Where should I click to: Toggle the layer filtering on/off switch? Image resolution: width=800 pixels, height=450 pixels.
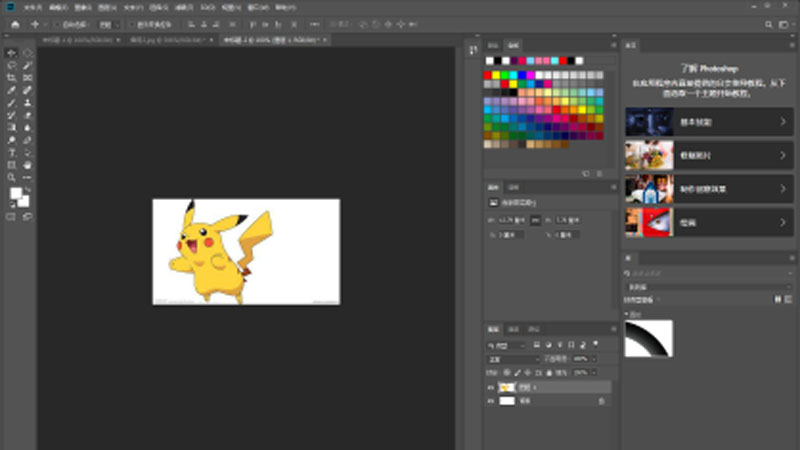tap(596, 344)
